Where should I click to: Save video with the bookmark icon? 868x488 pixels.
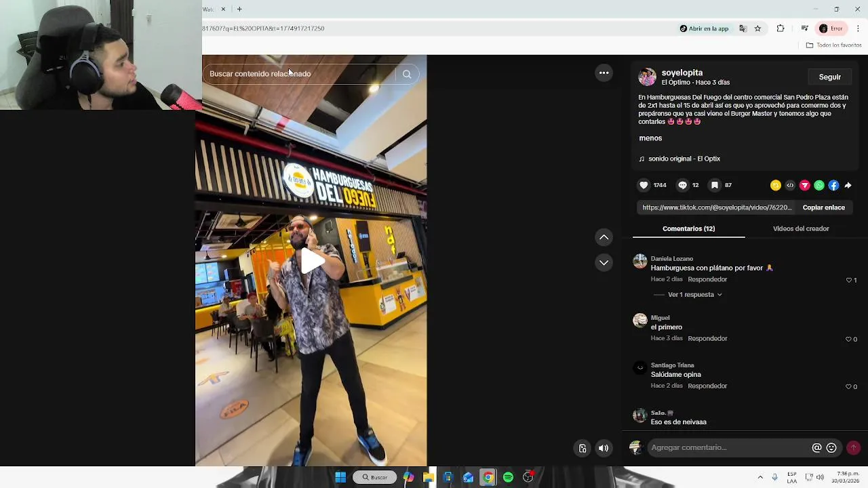coord(715,185)
